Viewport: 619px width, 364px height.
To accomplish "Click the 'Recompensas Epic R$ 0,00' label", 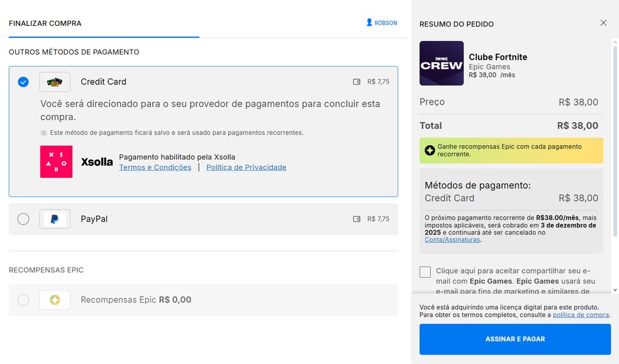I will click(136, 300).
